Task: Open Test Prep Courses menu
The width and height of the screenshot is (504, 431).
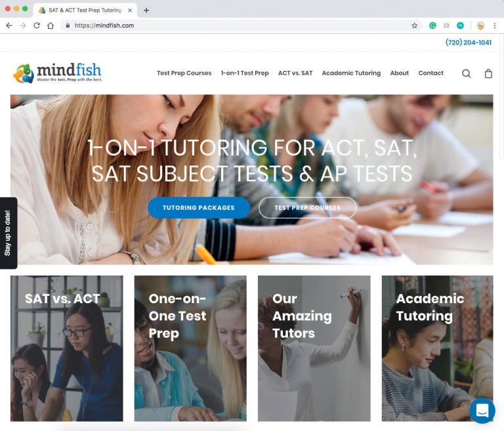Action: 184,73
